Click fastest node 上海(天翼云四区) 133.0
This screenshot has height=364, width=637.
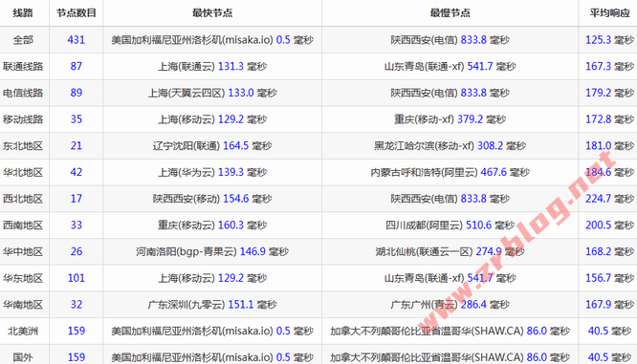point(212,93)
